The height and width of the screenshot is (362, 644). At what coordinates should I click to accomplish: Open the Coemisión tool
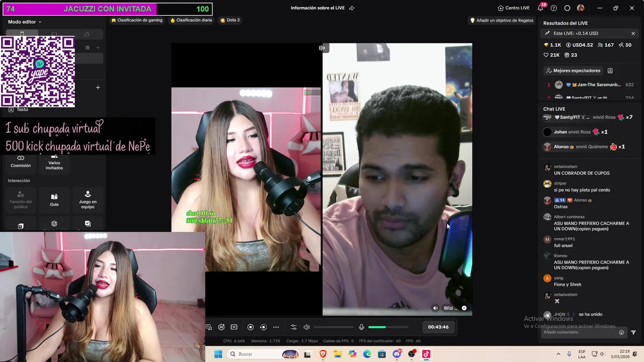(x=21, y=162)
